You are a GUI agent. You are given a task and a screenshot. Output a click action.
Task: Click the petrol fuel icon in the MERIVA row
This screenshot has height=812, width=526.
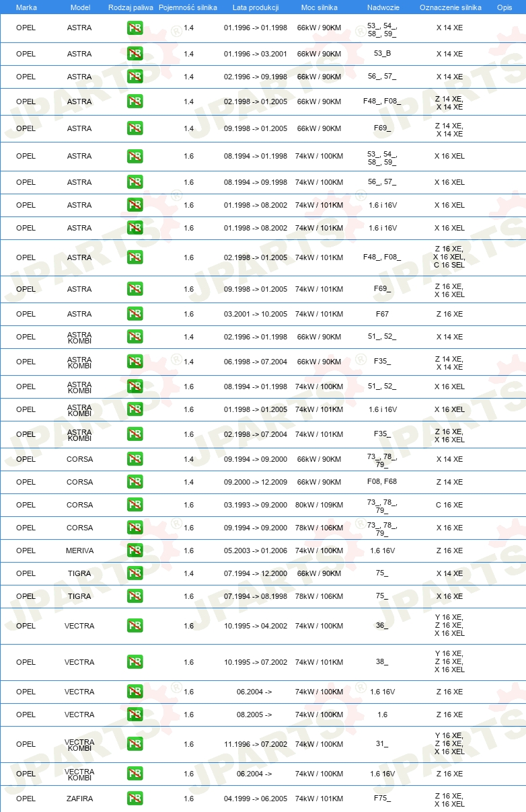point(135,551)
